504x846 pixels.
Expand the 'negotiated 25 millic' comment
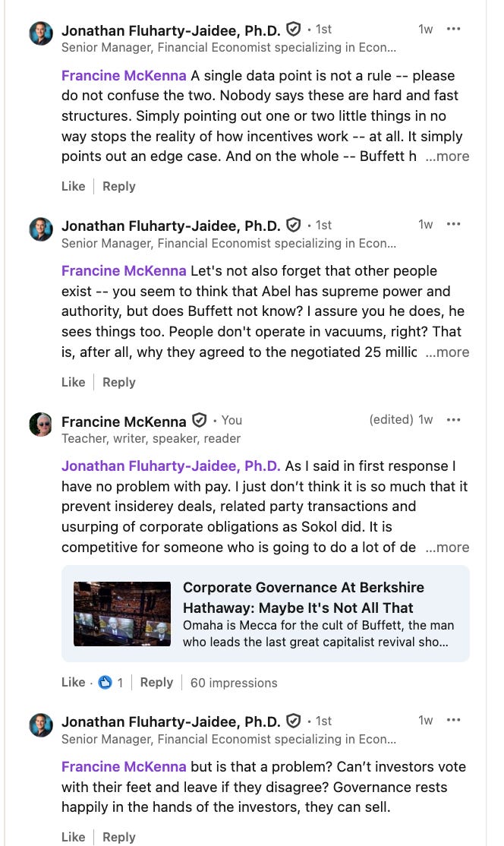pyautogui.click(x=447, y=352)
